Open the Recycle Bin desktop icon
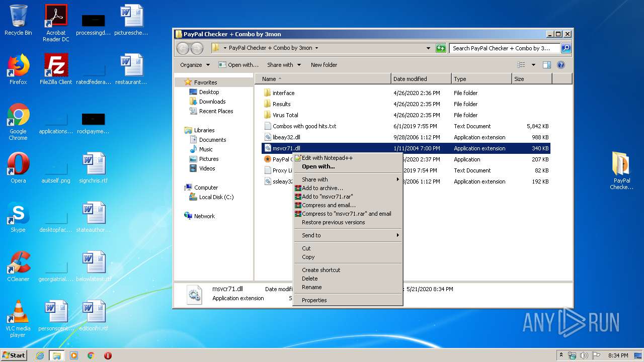Image resolution: width=644 pixels, height=362 pixels. click(x=18, y=20)
